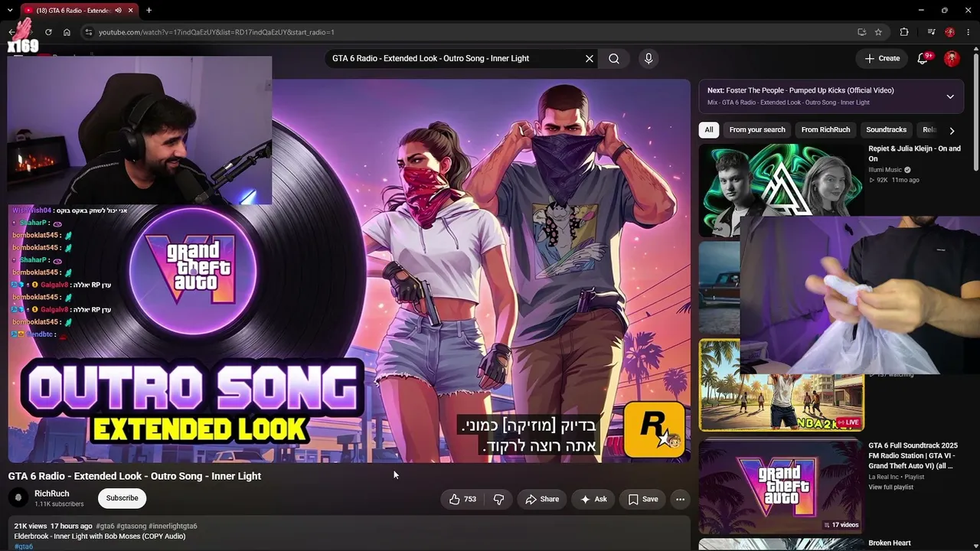
Task: Expand the Next: Foster The People mix panel
Action: 950,96
